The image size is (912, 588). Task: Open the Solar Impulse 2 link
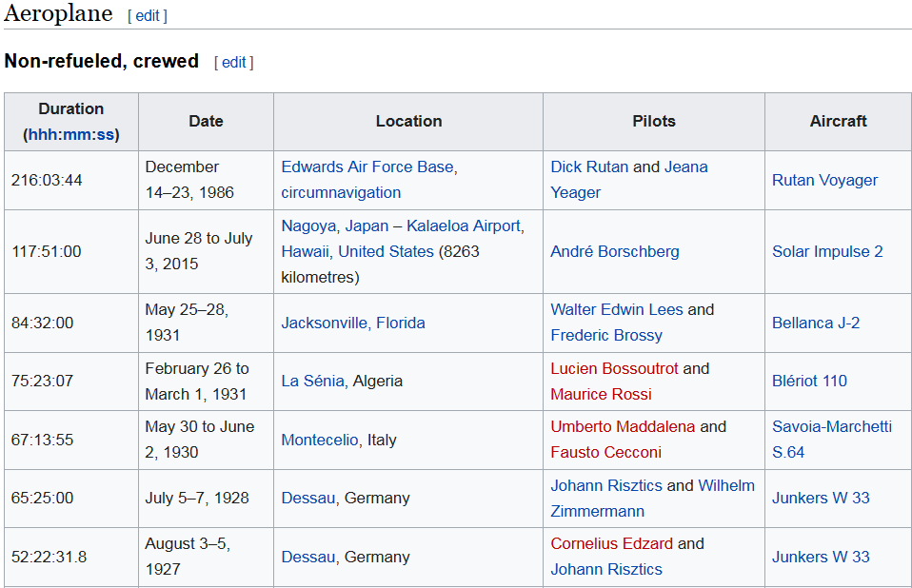click(x=827, y=251)
